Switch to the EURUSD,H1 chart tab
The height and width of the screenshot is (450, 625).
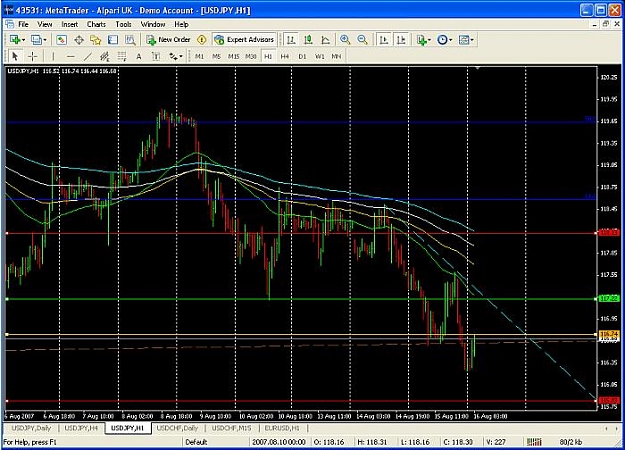282,428
